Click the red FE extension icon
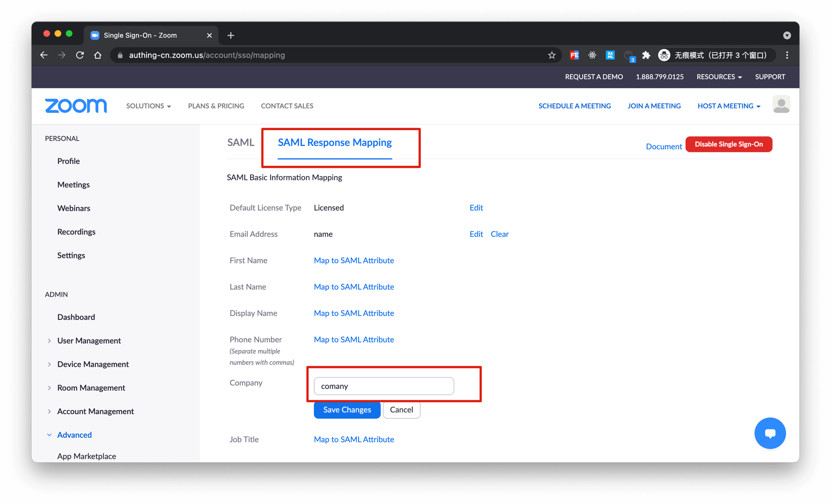The image size is (831, 504). point(574,55)
